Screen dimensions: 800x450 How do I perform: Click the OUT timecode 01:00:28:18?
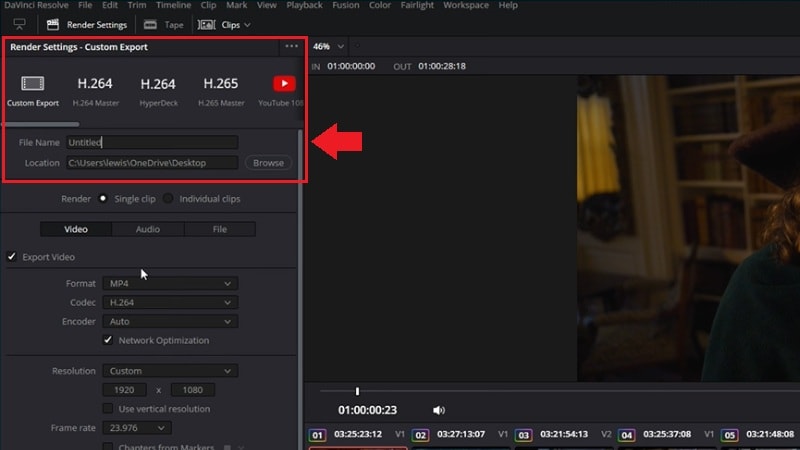click(x=442, y=66)
